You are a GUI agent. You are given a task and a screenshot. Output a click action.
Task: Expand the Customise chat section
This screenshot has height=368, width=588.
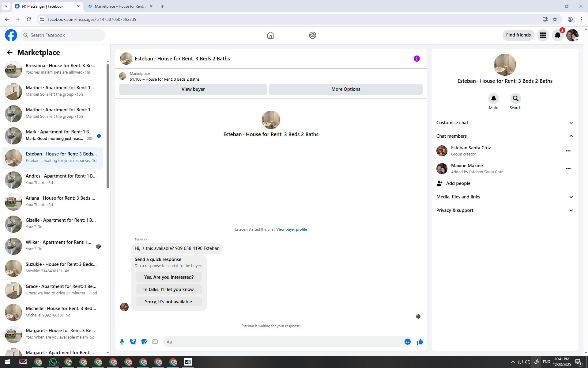coord(505,123)
